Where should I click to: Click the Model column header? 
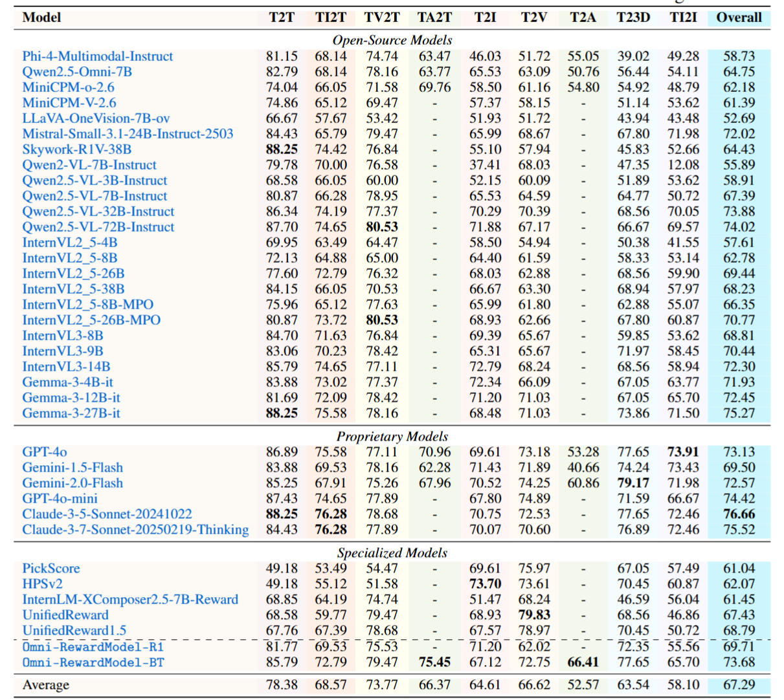(41, 17)
